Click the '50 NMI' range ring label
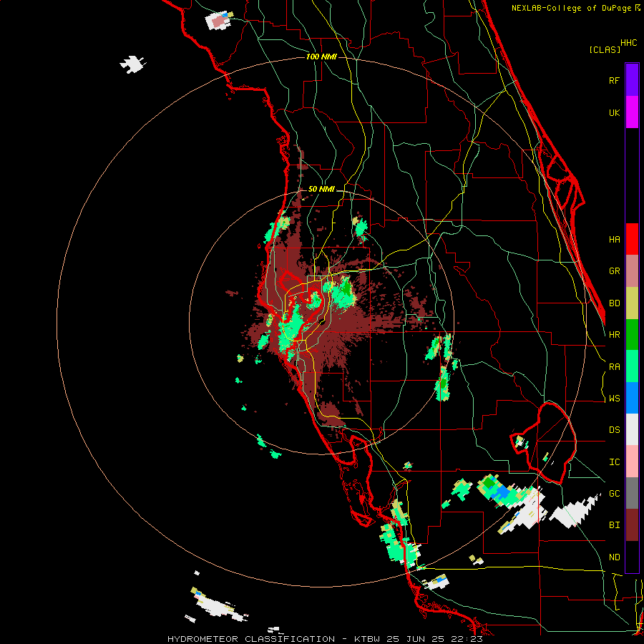This screenshot has width=644, height=644. (x=321, y=190)
